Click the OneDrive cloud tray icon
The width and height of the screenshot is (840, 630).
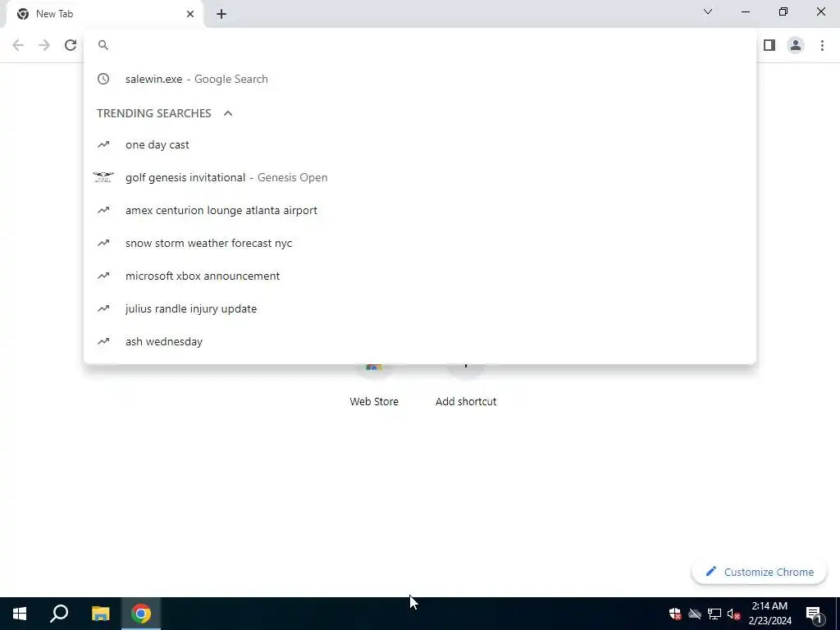[695, 614]
